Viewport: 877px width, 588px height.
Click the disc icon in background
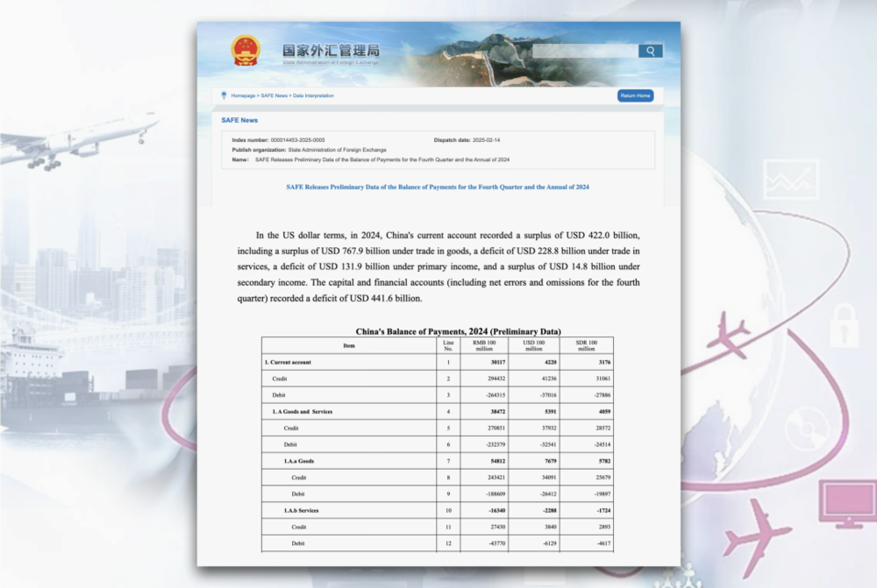click(x=807, y=430)
